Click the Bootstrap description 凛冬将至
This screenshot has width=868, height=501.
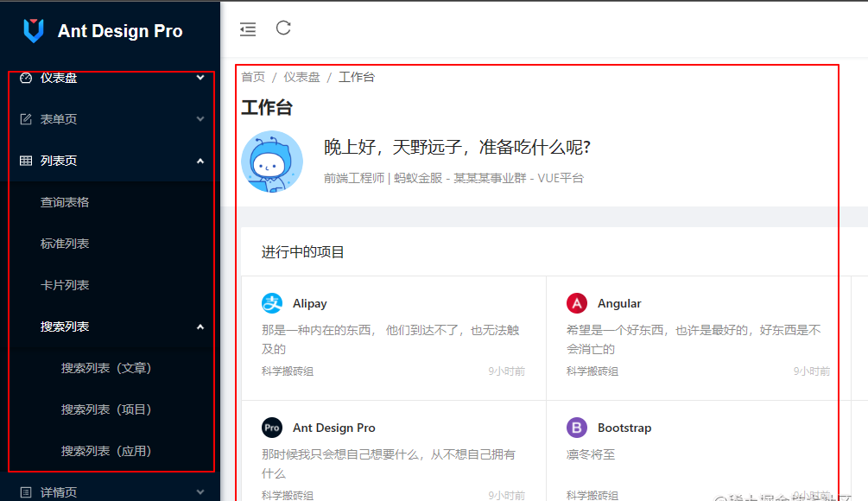coord(591,454)
